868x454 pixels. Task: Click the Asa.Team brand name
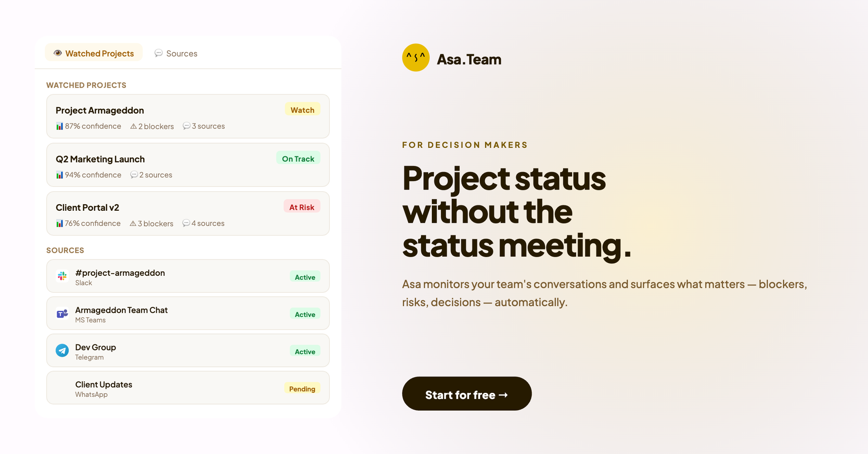tap(469, 59)
